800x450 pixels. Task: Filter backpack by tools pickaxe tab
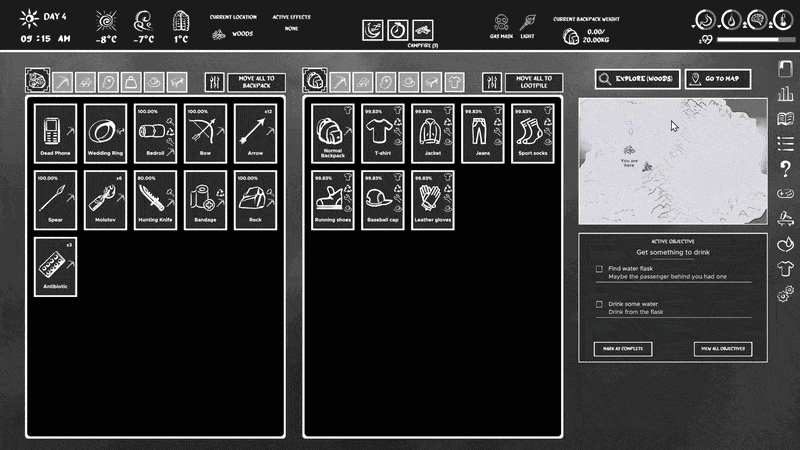click(x=340, y=82)
